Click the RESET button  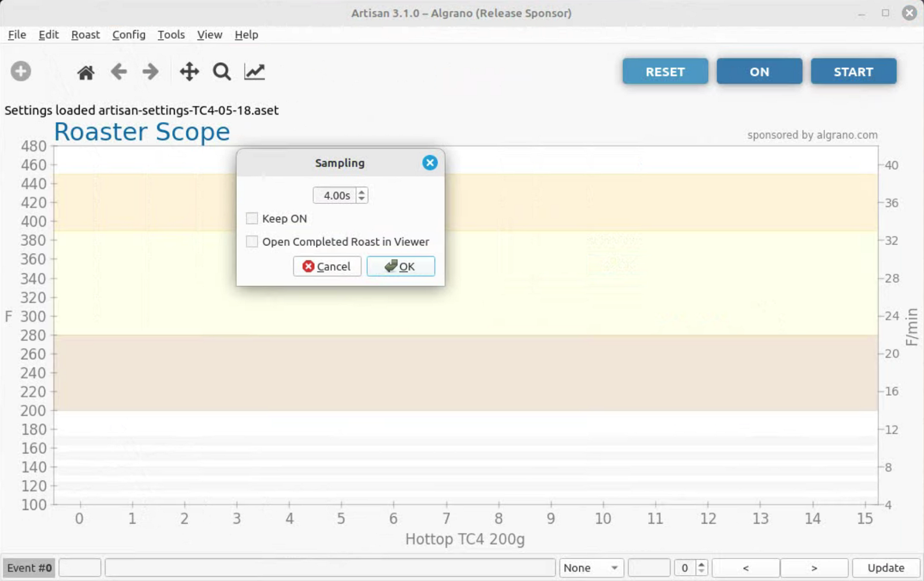pyautogui.click(x=665, y=72)
